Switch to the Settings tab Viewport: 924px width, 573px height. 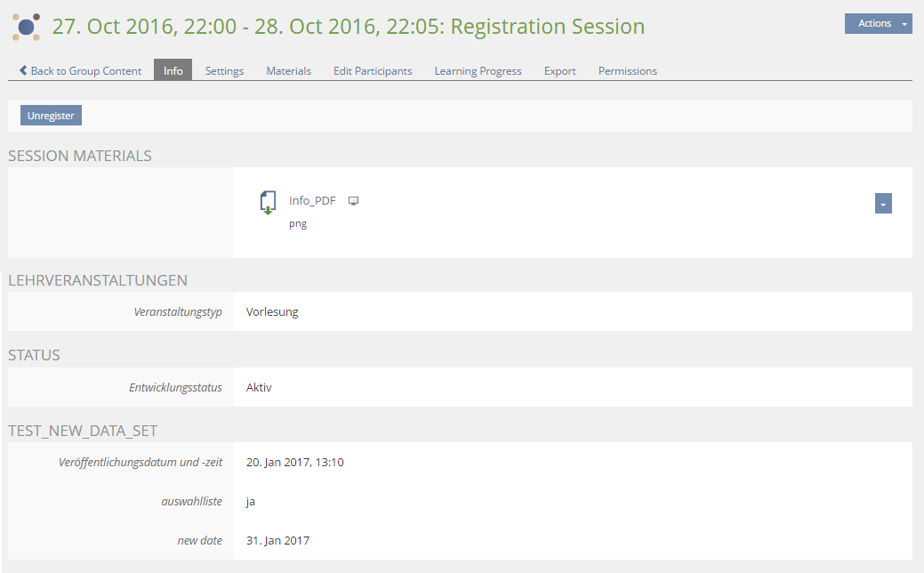click(224, 71)
